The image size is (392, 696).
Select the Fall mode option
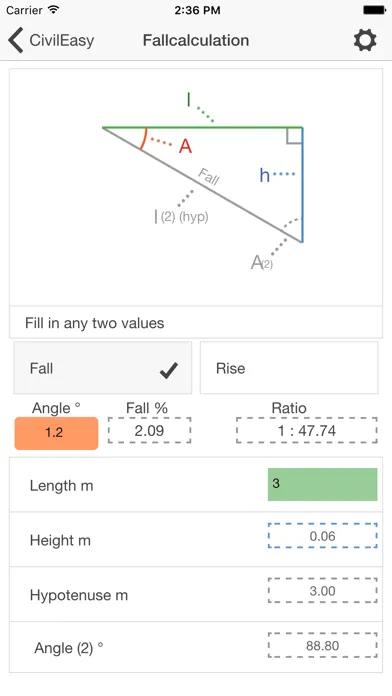pyautogui.click(x=103, y=368)
